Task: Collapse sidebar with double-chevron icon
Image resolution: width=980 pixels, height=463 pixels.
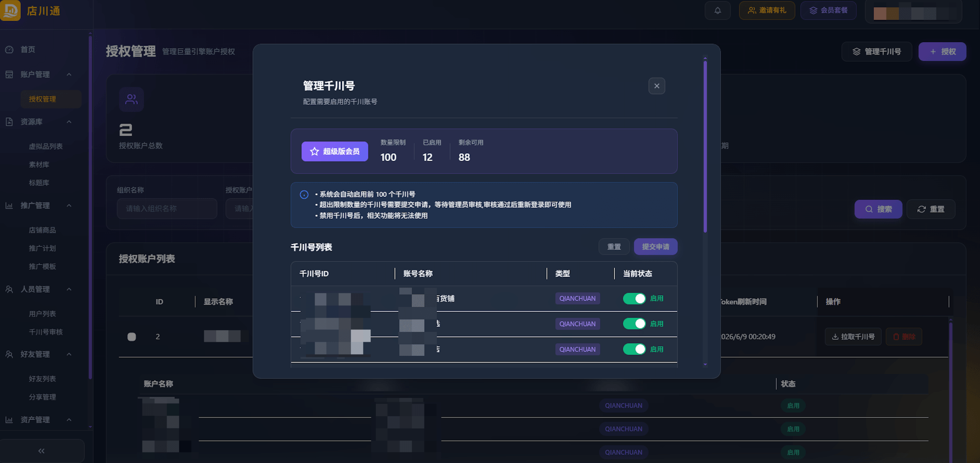Action: [x=42, y=451]
